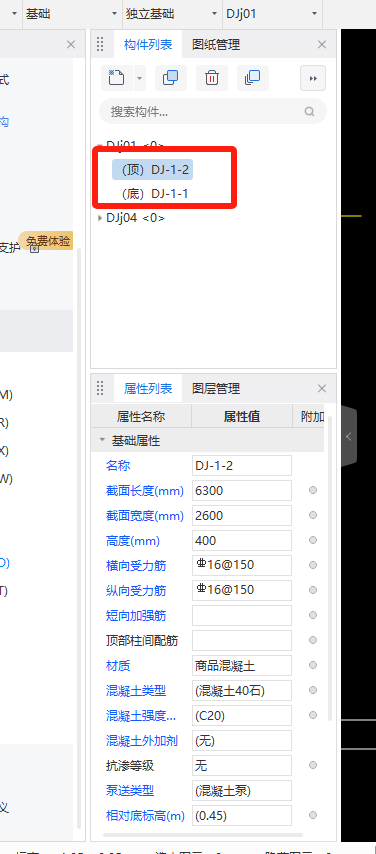Screen dimensions: 376x854
Task: Edit 泵送类型 value (混凝土泵)
Action: point(242,791)
